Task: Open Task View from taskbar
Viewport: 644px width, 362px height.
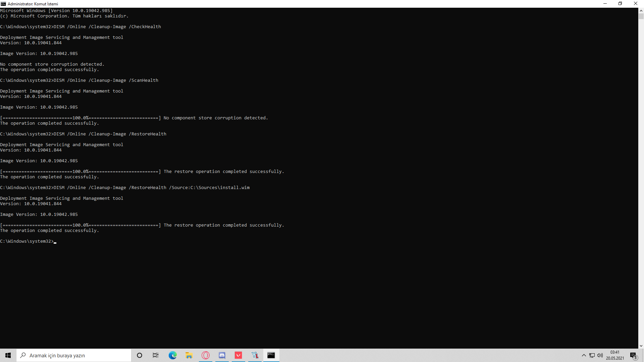Action: (156, 355)
